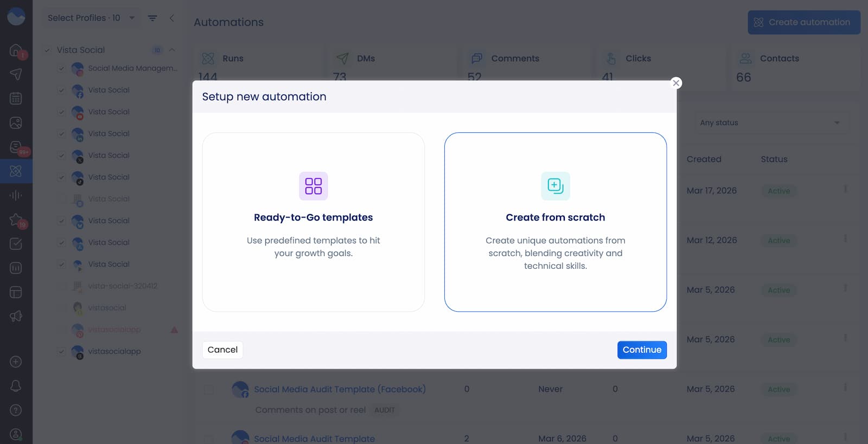The image size is (868, 444).
Task: Click the Comments stat card icon
Action: [477, 58]
